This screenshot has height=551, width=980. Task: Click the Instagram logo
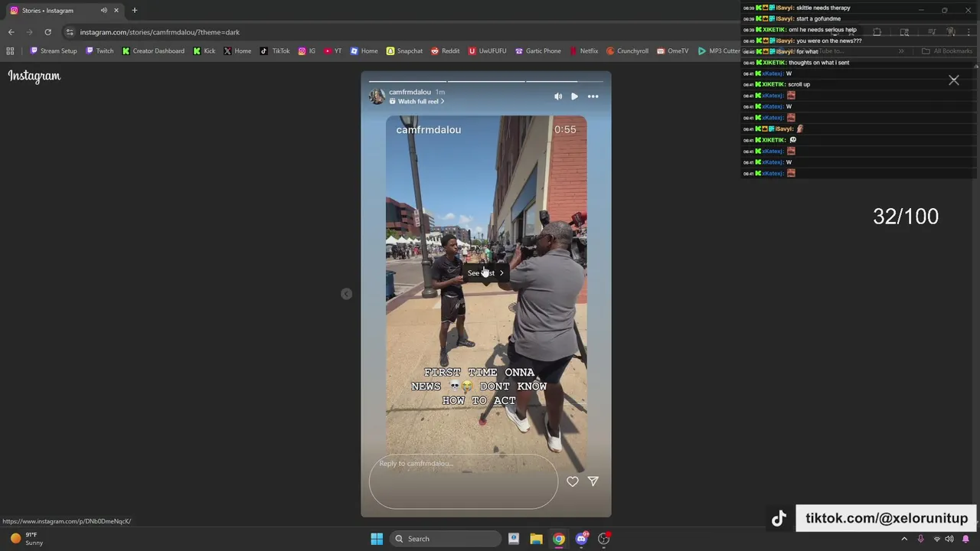coord(34,76)
